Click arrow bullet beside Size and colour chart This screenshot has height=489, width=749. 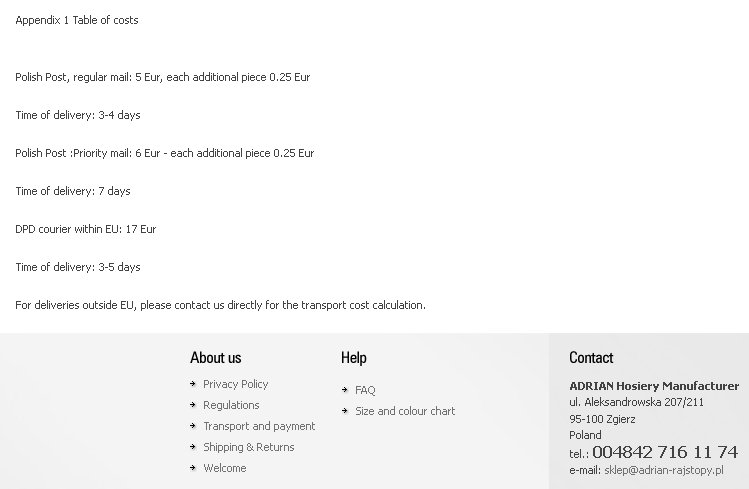tap(345, 411)
